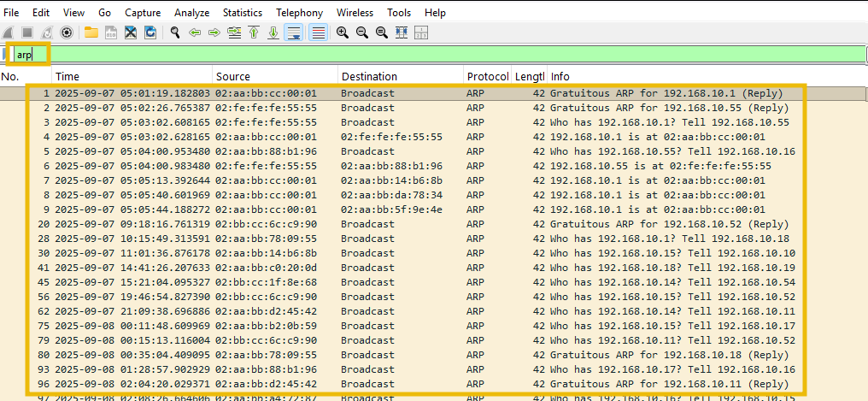This screenshot has width=868, height=401.
Task: Reload the capture file icon
Action: pyautogui.click(x=150, y=32)
